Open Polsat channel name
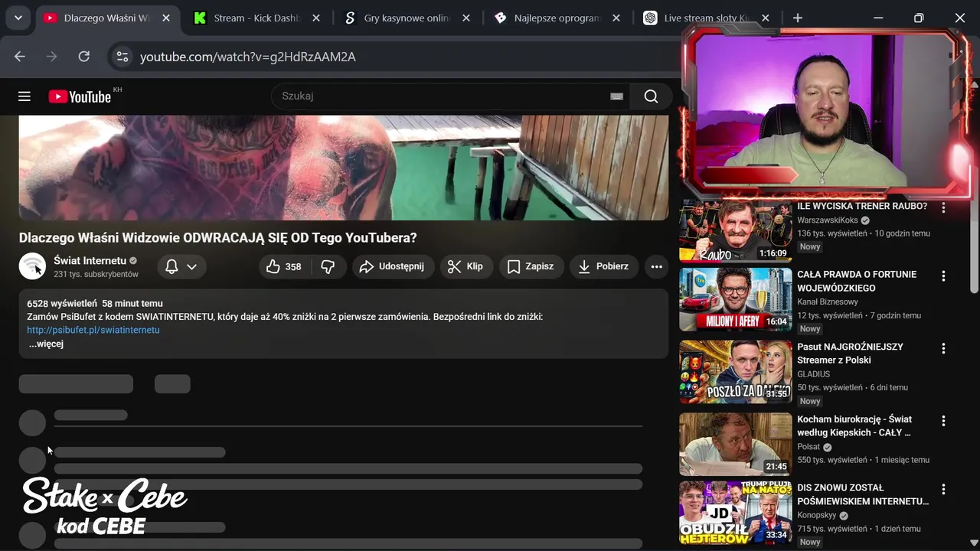 (808, 447)
